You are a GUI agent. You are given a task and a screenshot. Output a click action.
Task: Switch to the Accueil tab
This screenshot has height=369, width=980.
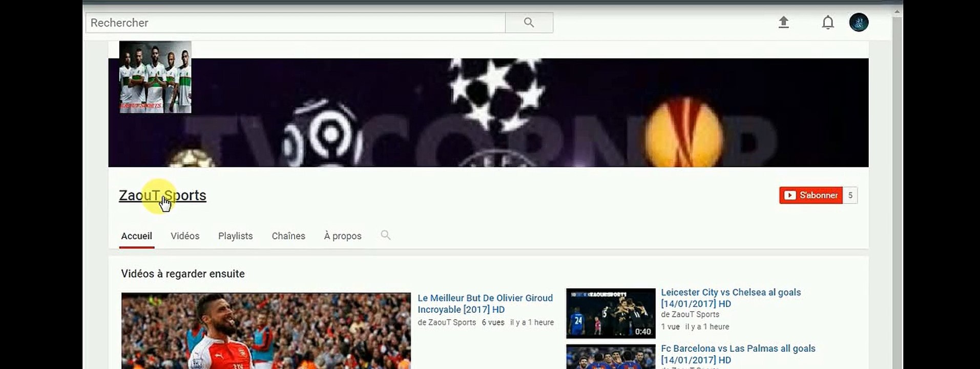tap(136, 236)
